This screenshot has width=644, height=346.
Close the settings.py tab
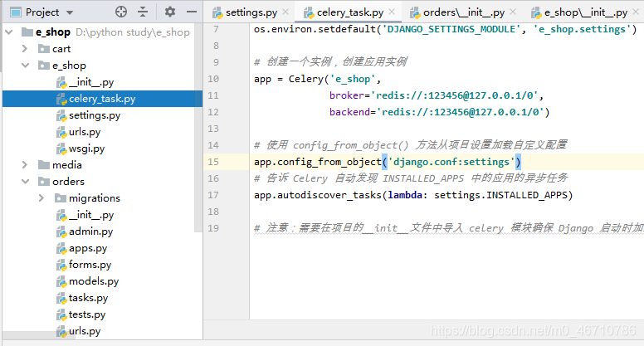[285, 12]
